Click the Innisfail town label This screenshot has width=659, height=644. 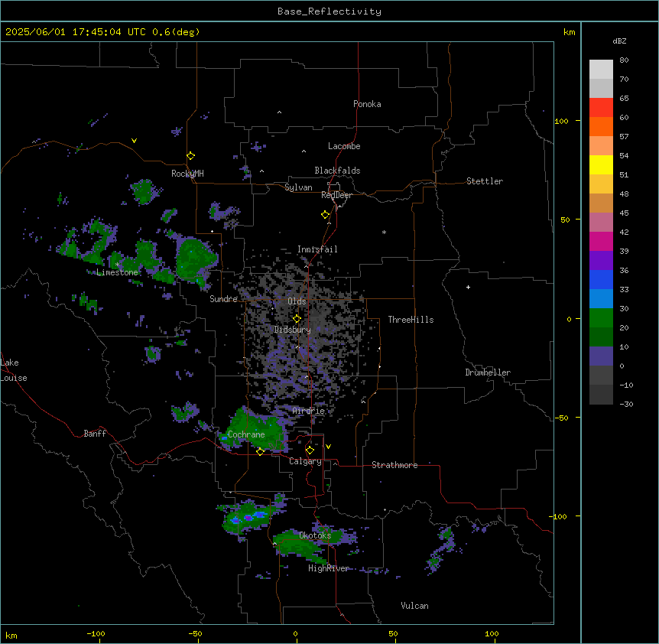317,249
